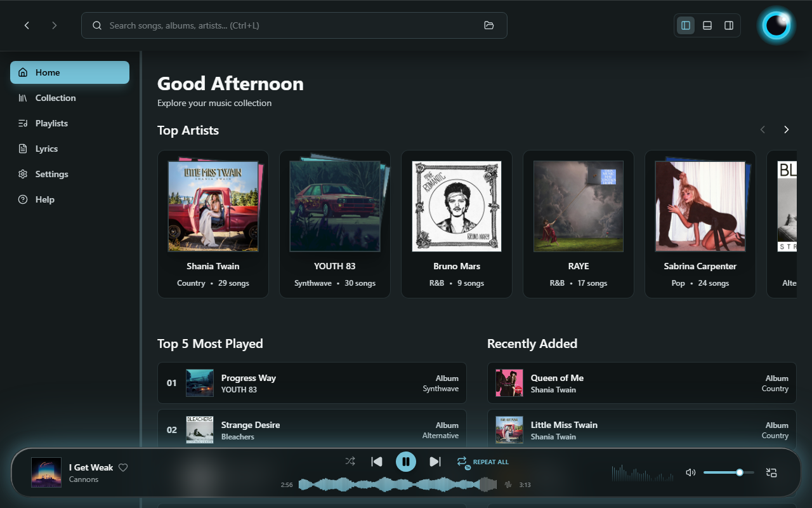This screenshot has width=812, height=508.
Task: Toggle the bottom panel layout button
Action: coord(707,25)
